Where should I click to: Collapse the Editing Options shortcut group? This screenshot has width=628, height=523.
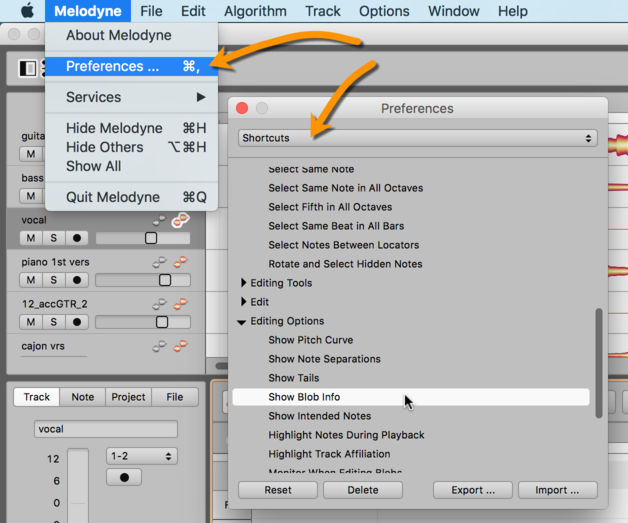242,322
